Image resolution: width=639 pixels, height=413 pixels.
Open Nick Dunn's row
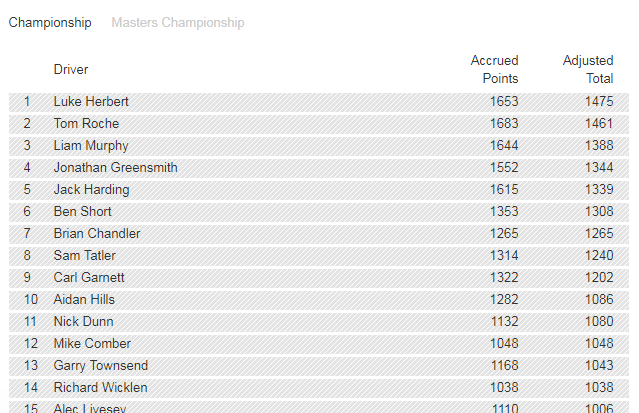point(83,322)
